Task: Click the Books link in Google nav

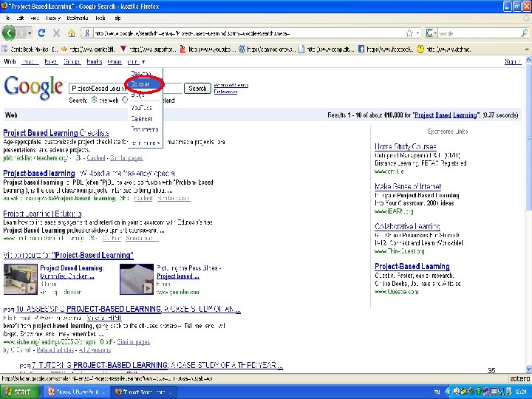Action: (x=95, y=62)
